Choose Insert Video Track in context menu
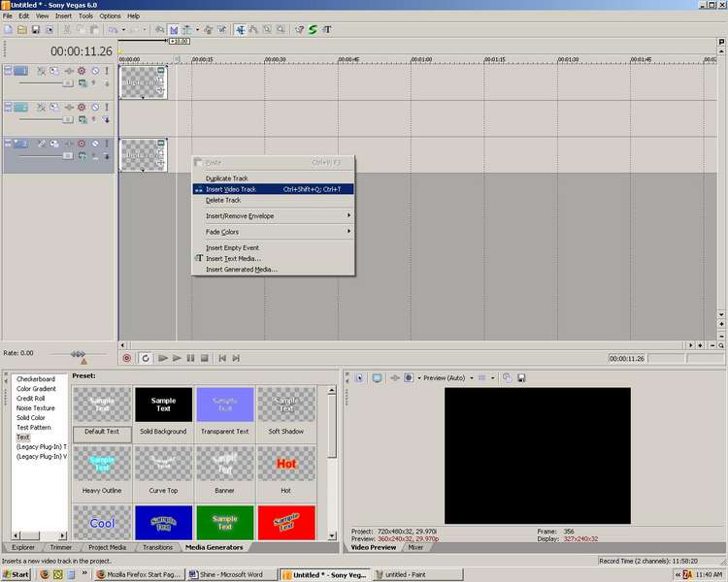The image size is (728, 582). (273, 189)
